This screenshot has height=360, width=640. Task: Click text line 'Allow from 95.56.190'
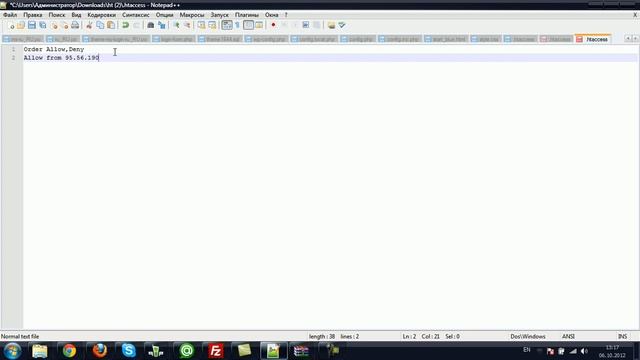pyautogui.click(x=61, y=58)
